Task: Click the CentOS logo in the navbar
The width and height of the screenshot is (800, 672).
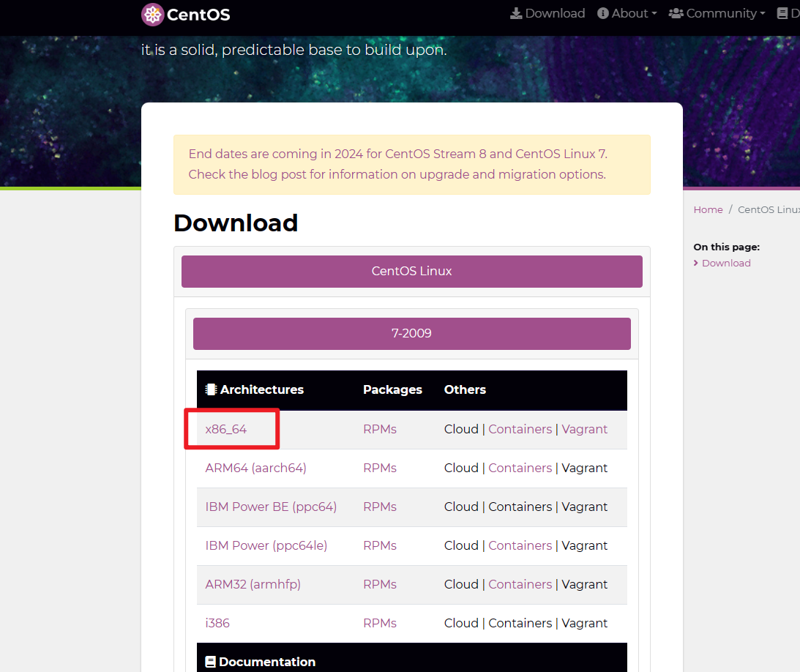Action: pyautogui.click(x=186, y=15)
